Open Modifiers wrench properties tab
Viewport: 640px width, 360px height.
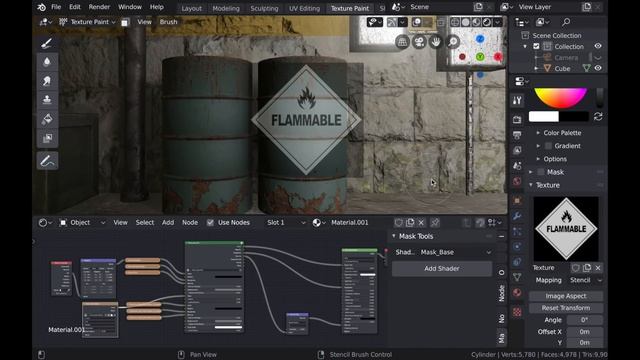[517, 216]
